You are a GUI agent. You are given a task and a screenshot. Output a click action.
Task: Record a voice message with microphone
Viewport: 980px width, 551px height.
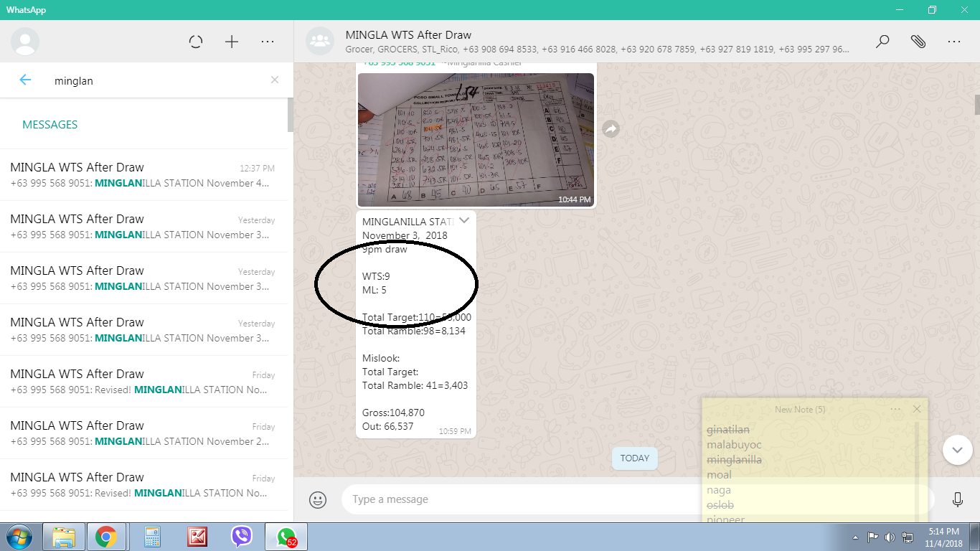957,499
